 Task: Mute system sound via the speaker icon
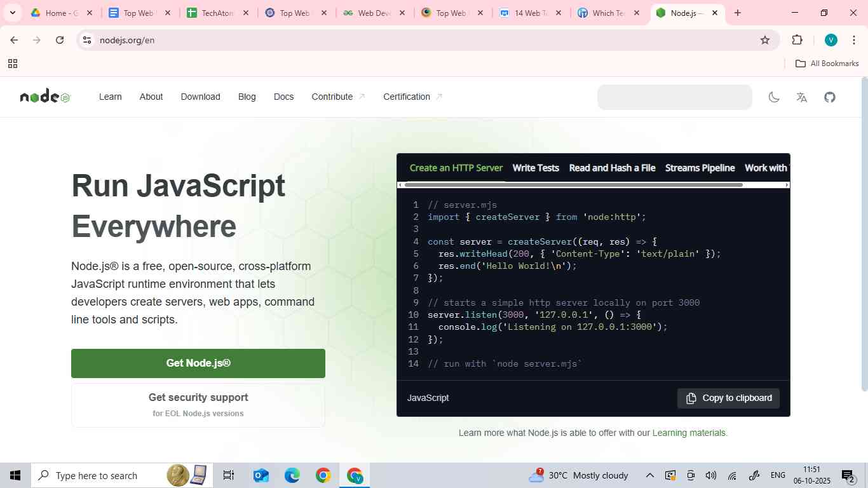pyautogui.click(x=710, y=475)
